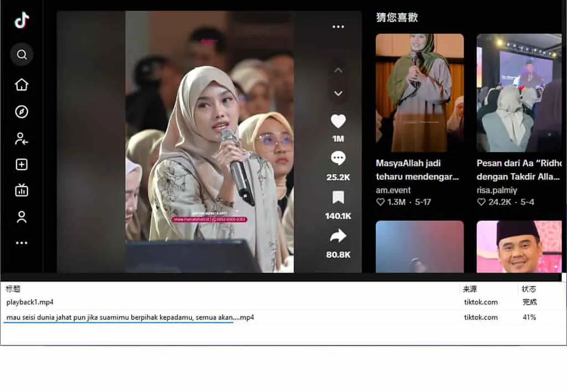Click the 41% download progress bar
This screenshot has width=567, height=392.
pos(118,323)
